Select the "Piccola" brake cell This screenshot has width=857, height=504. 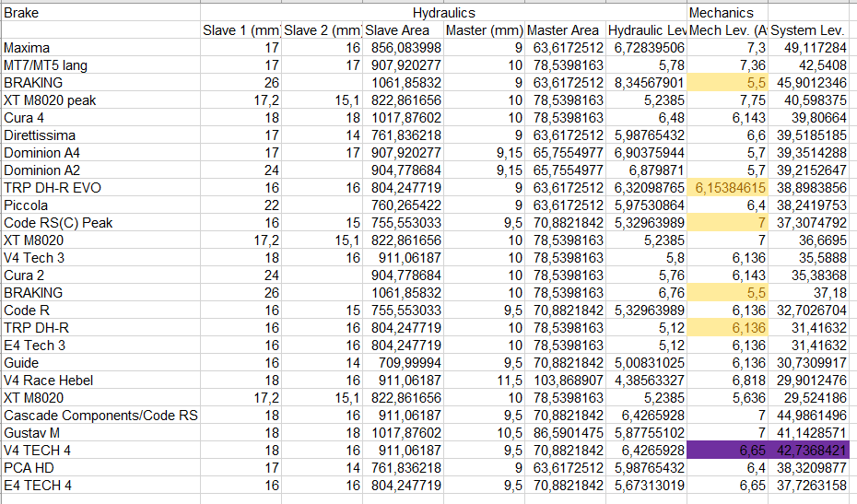point(26,205)
